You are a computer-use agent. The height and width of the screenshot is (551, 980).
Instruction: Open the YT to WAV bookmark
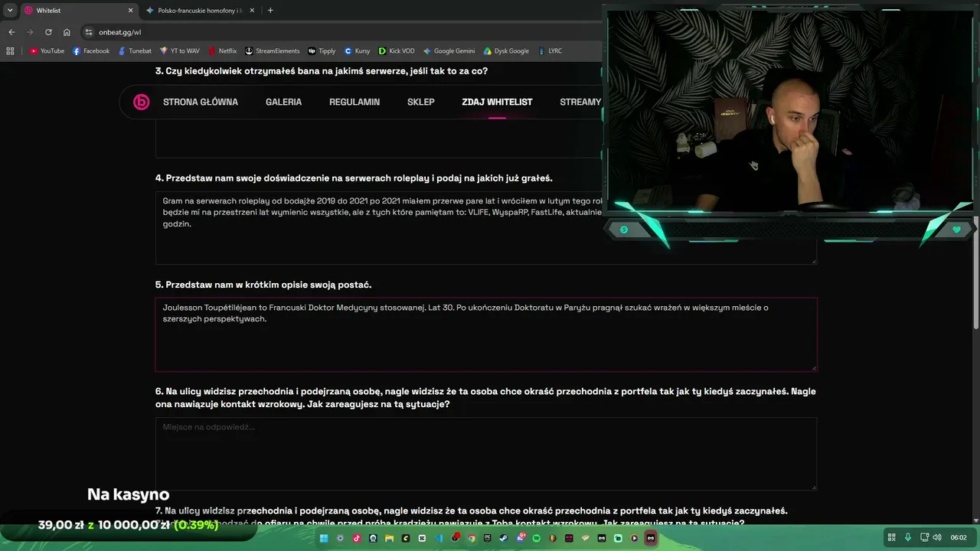tap(179, 51)
